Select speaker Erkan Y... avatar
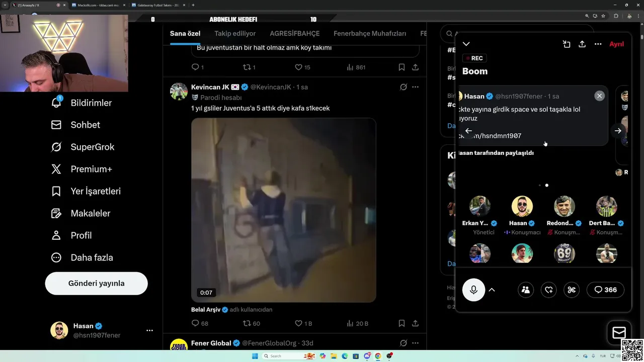644x362 pixels. click(x=480, y=206)
